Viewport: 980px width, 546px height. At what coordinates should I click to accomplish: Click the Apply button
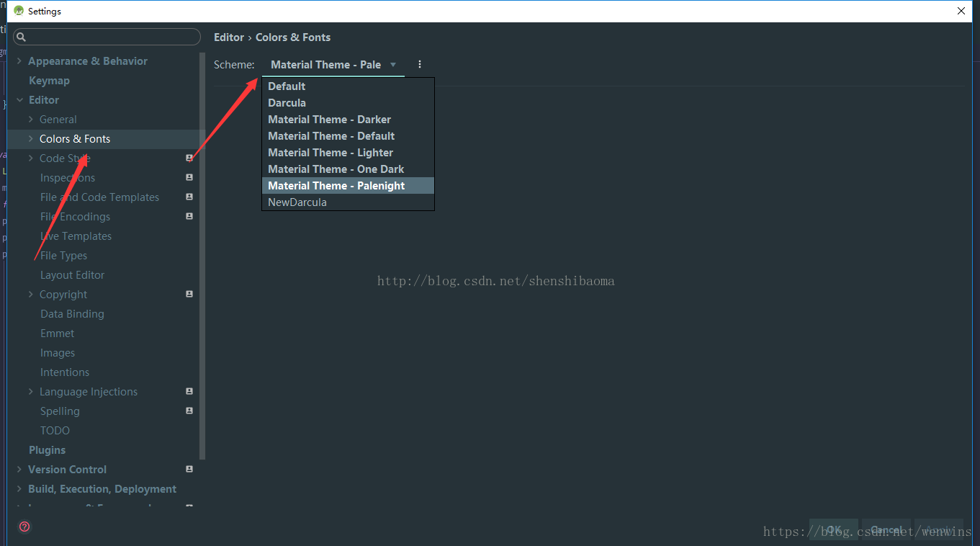939,530
